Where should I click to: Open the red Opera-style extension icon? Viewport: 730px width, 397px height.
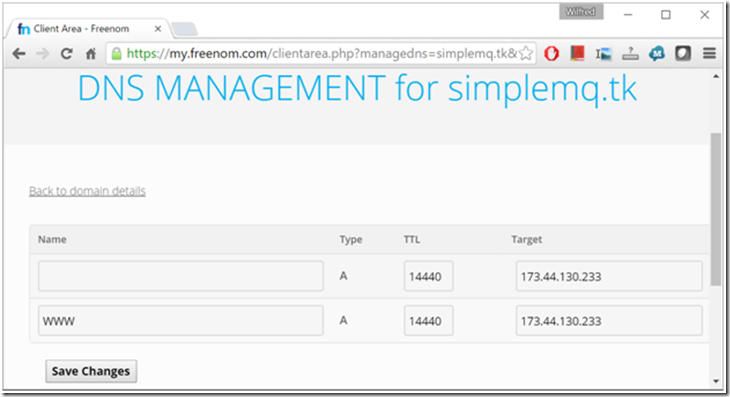click(x=551, y=54)
